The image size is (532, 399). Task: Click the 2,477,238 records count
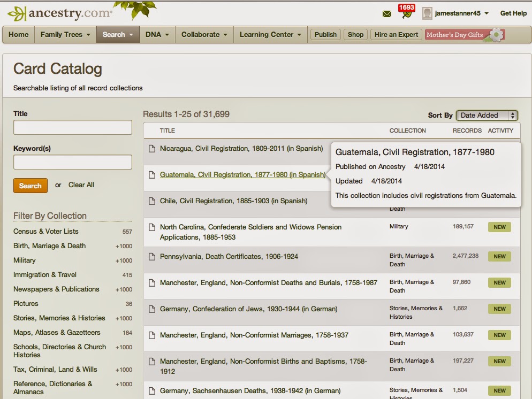pyautogui.click(x=465, y=256)
